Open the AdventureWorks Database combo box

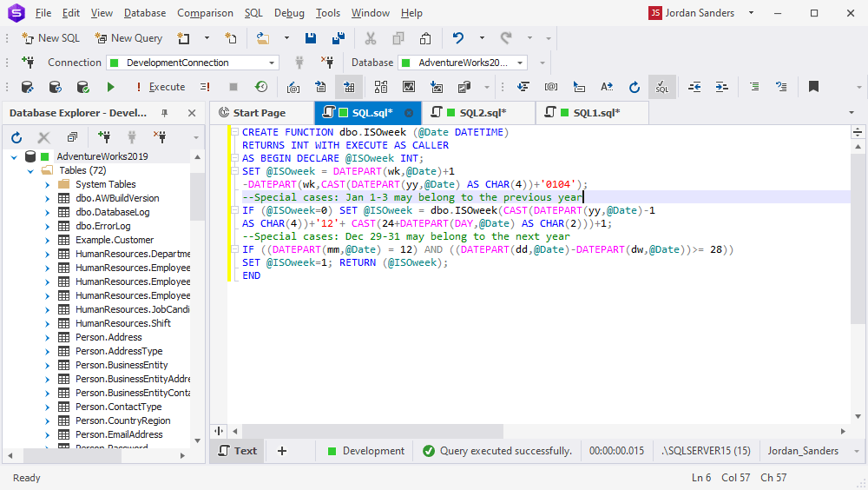[463, 63]
